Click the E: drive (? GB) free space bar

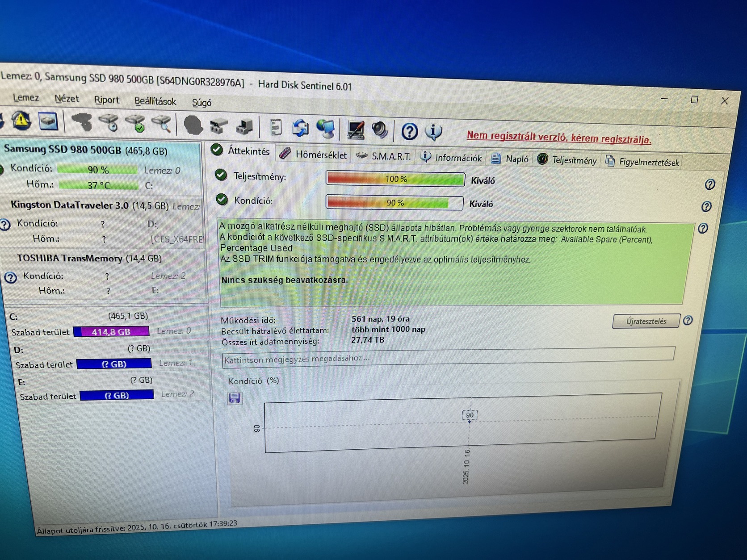click(x=117, y=395)
